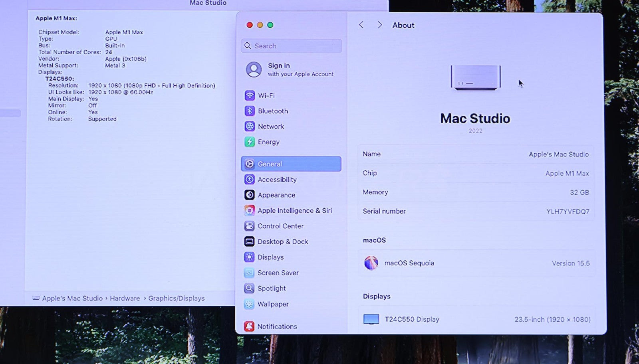
Task: Click the Chip value Apple M1 Max
Action: (x=567, y=173)
